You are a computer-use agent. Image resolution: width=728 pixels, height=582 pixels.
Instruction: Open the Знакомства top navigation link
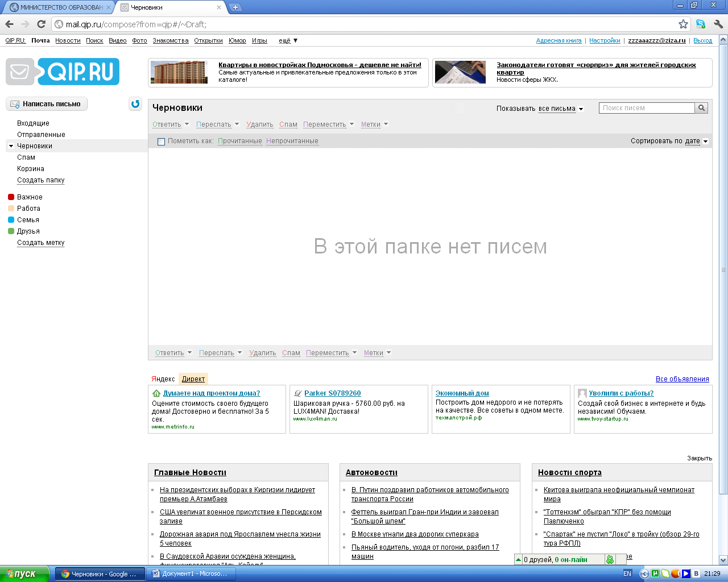pyautogui.click(x=171, y=40)
